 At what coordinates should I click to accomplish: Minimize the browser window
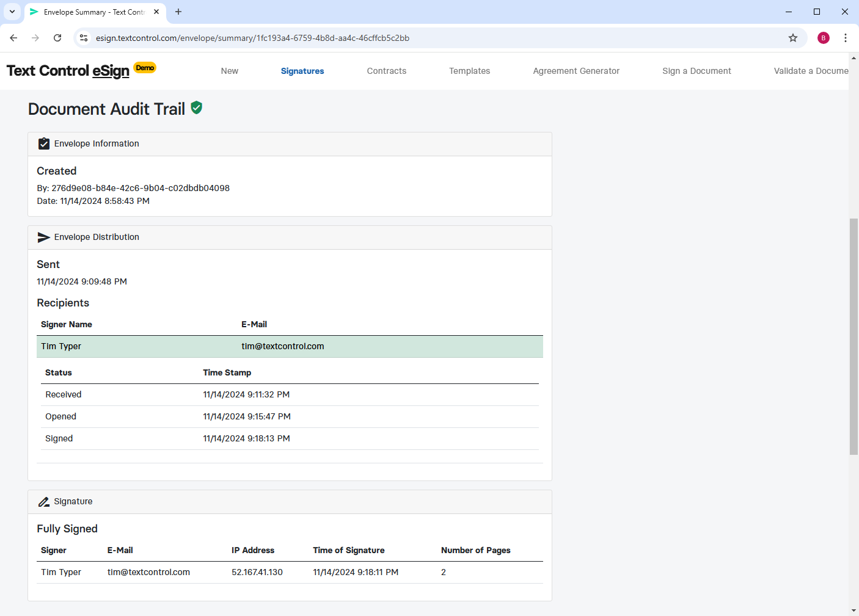pos(789,12)
